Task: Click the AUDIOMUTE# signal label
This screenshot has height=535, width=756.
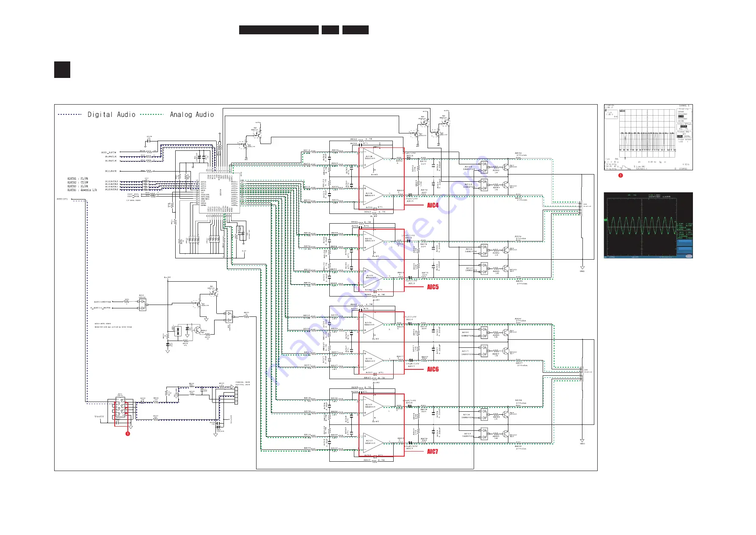Action: tap(102, 302)
